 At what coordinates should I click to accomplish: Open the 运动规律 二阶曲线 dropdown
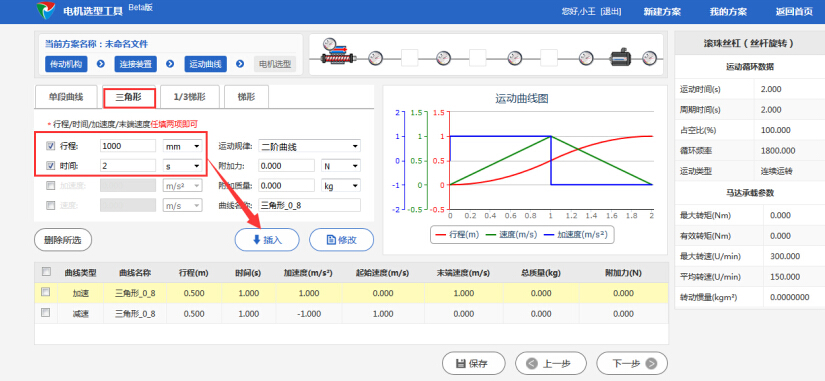pyautogui.click(x=309, y=146)
